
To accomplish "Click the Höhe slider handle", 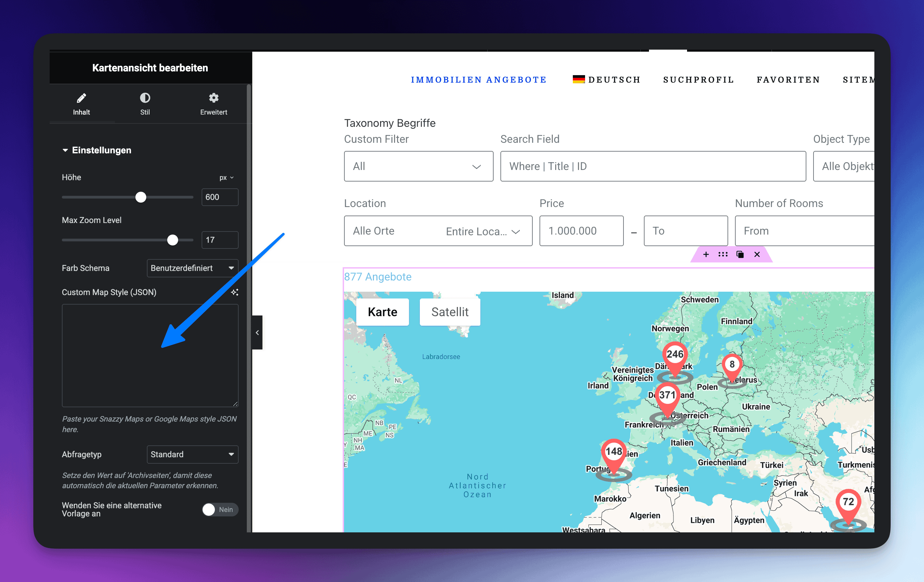I will click(x=141, y=197).
